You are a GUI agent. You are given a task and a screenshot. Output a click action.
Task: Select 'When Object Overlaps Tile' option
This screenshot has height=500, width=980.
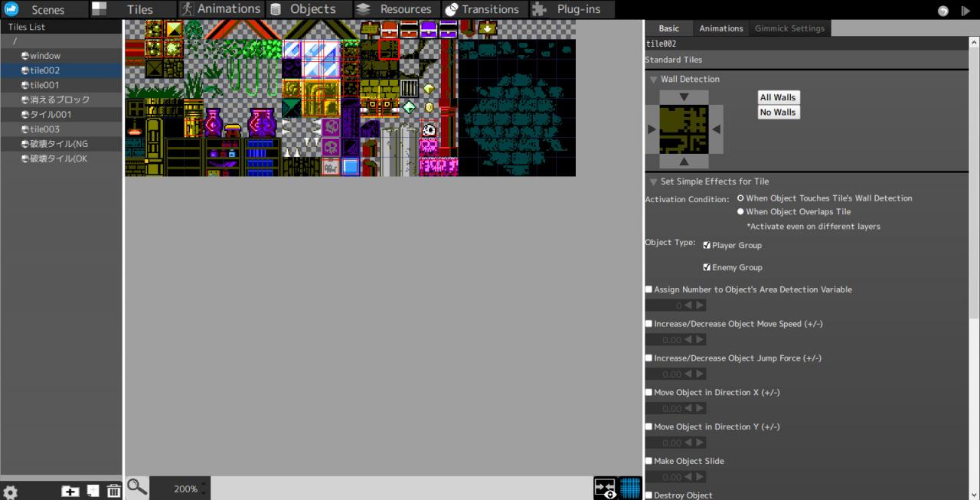(x=740, y=211)
